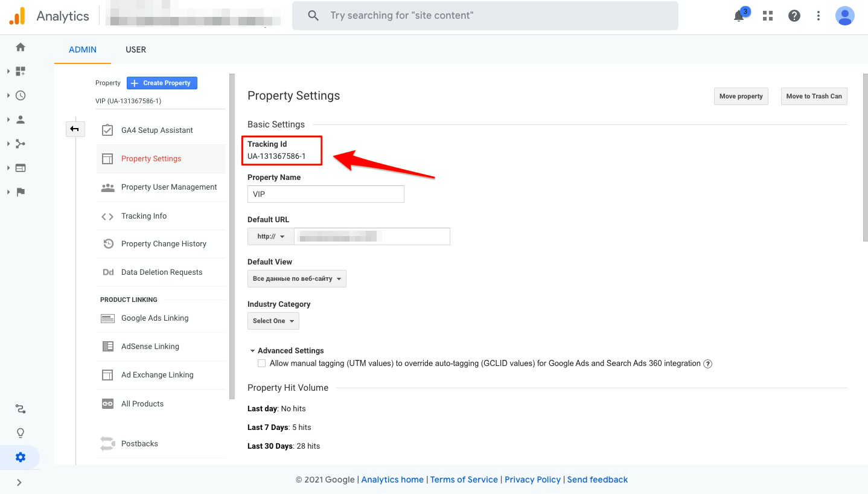The width and height of the screenshot is (868, 494).
Task: Open the Industry Category Select One dropdown
Action: tap(273, 321)
